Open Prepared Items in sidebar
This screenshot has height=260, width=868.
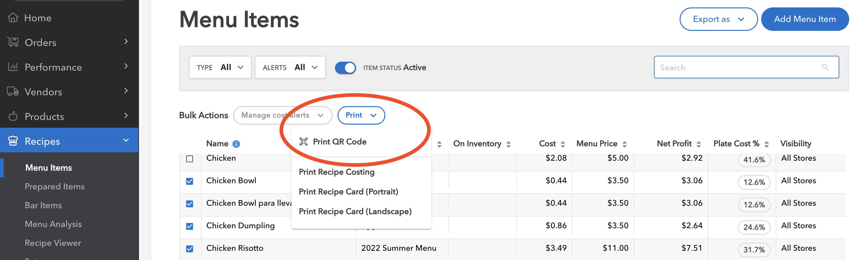coord(55,186)
